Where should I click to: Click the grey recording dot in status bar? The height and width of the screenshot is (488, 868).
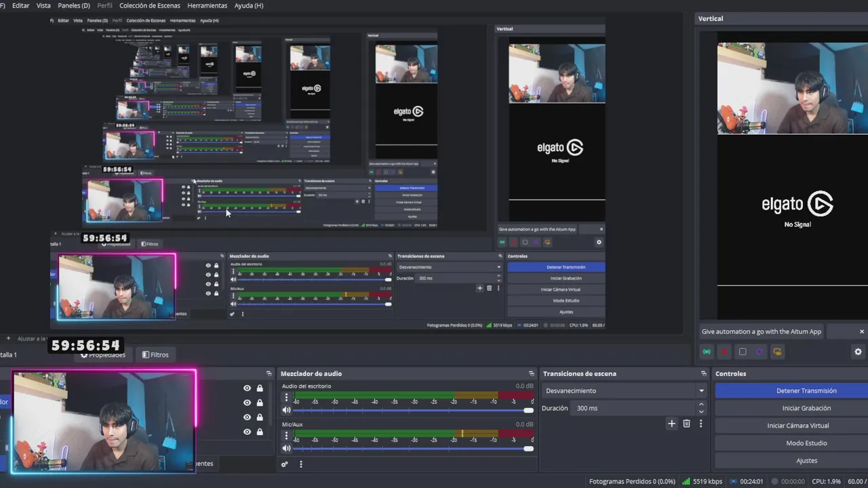(x=774, y=481)
